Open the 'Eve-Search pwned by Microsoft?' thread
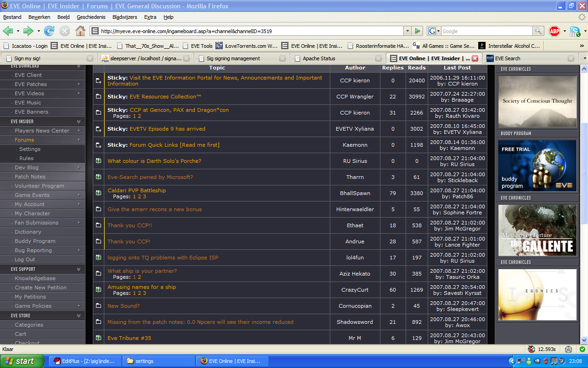This screenshot has width=588, height=368. pos(150,177)
